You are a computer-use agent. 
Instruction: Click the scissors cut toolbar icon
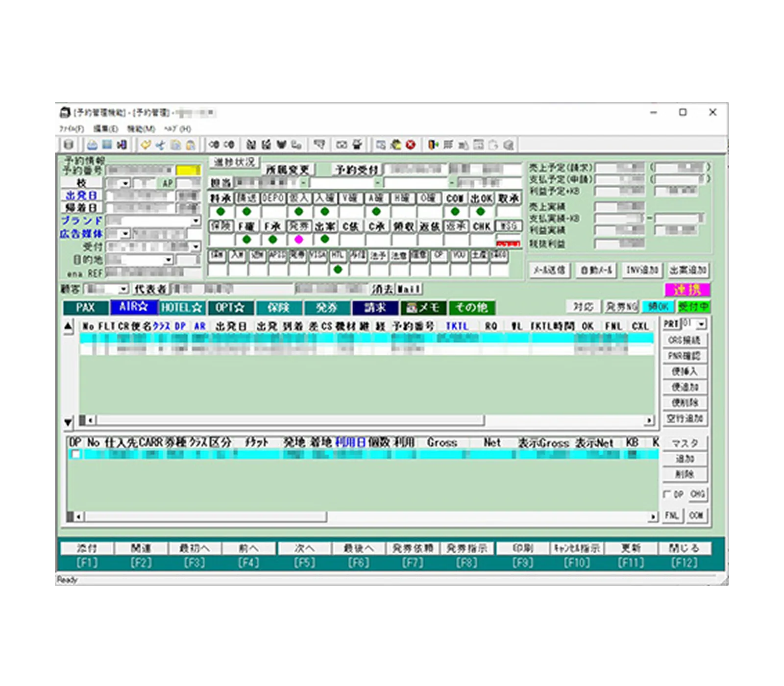(160, 145)
